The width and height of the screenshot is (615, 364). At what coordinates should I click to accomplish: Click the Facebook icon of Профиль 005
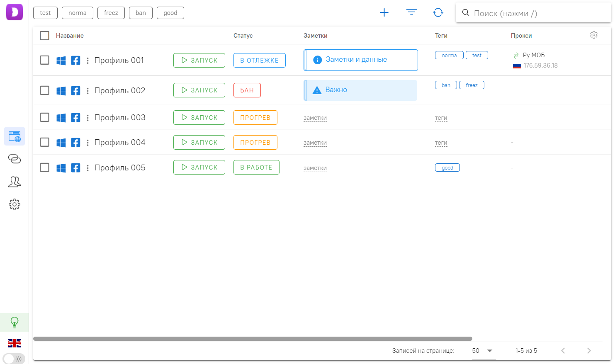click(x=75, y=167)
